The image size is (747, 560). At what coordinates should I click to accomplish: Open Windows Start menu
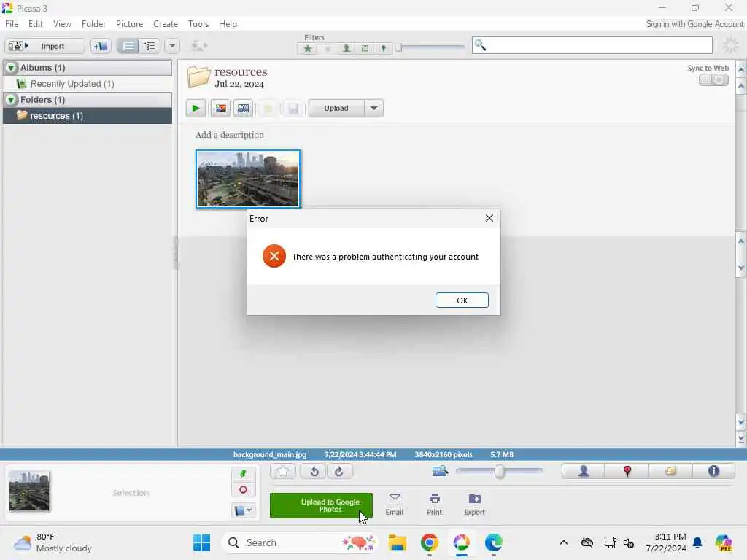[201, 542]
